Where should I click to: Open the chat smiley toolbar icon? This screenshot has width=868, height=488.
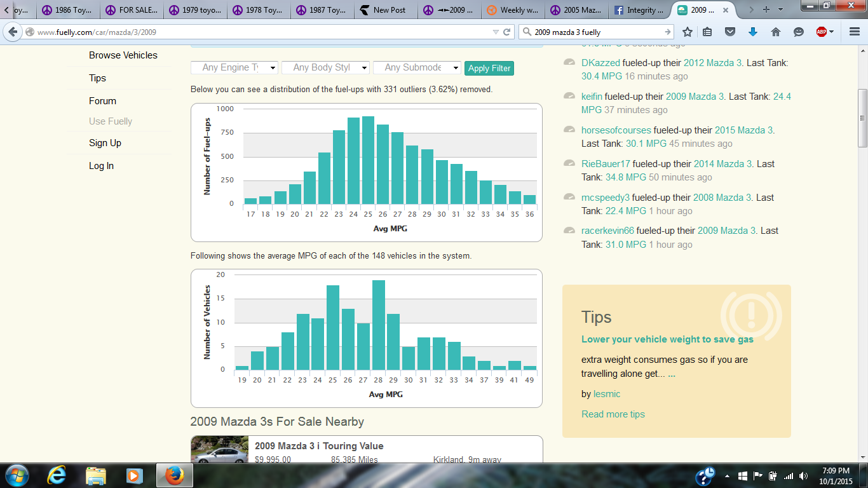799,32
